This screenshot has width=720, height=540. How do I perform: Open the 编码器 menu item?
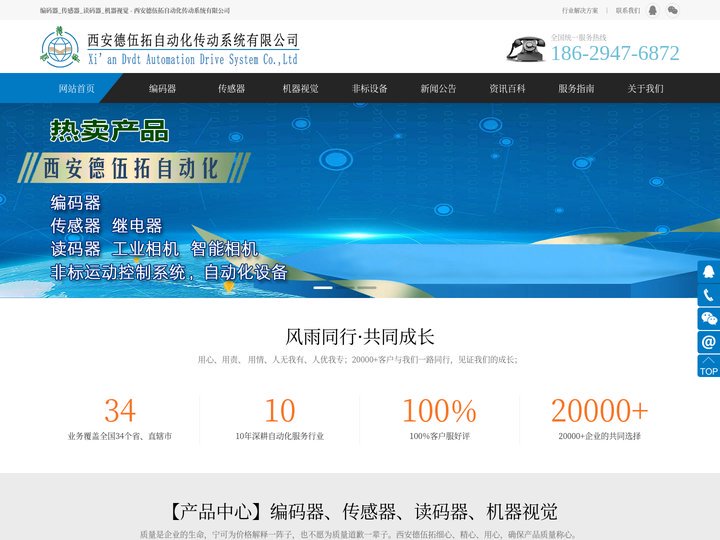[163, 88]
